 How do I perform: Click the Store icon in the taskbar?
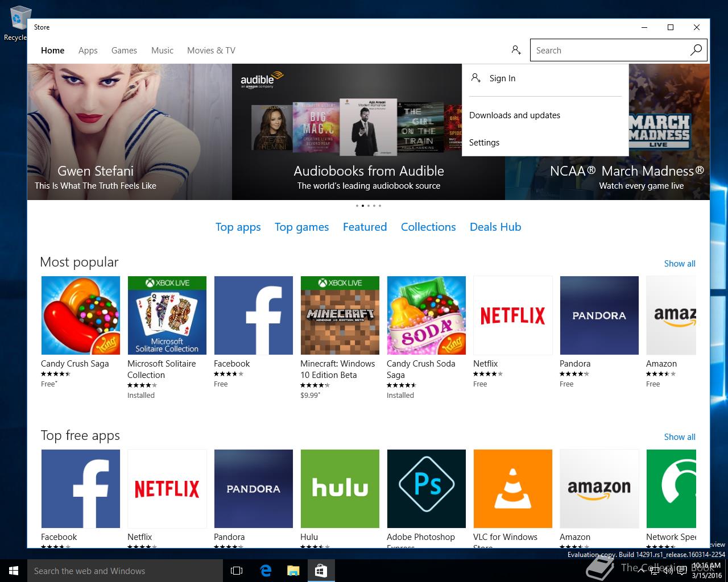coord(321,571)
